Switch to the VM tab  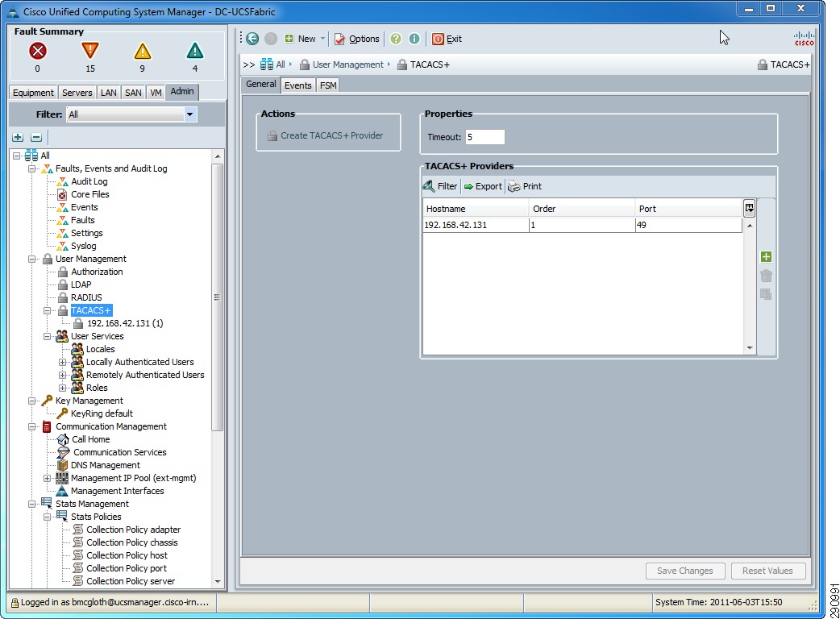coord(156,93)
